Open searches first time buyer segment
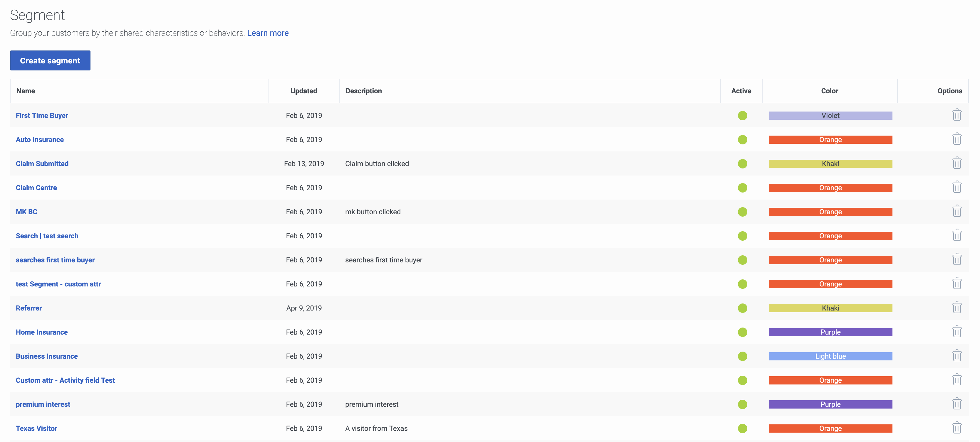Screen dimensions: 980x442 [55, 260]
